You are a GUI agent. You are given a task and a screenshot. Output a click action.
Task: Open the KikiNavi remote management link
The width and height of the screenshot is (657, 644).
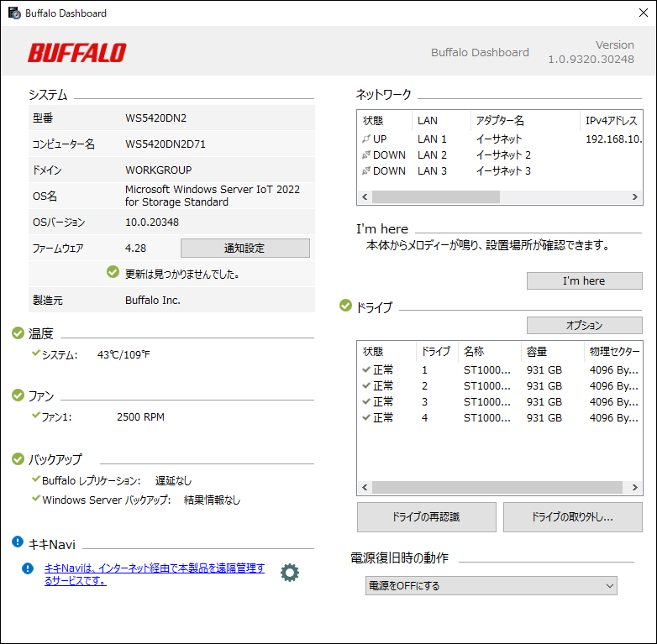(x=154, y=574)
